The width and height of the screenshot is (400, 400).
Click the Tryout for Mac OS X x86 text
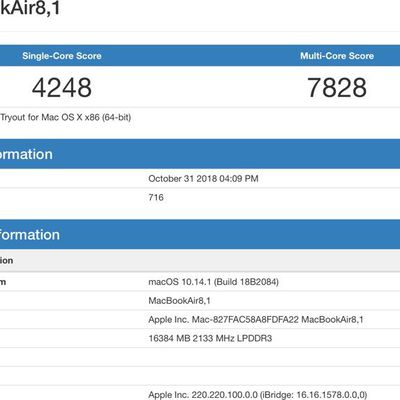click(65, 117)
